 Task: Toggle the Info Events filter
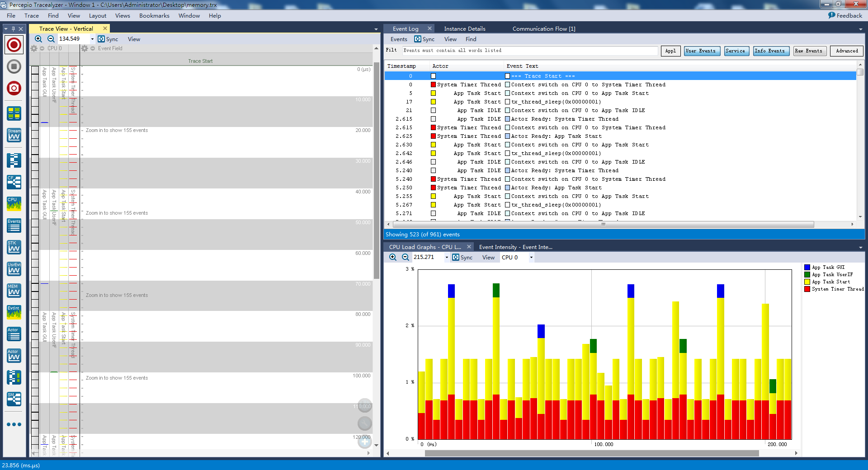(x=771, y=51)
